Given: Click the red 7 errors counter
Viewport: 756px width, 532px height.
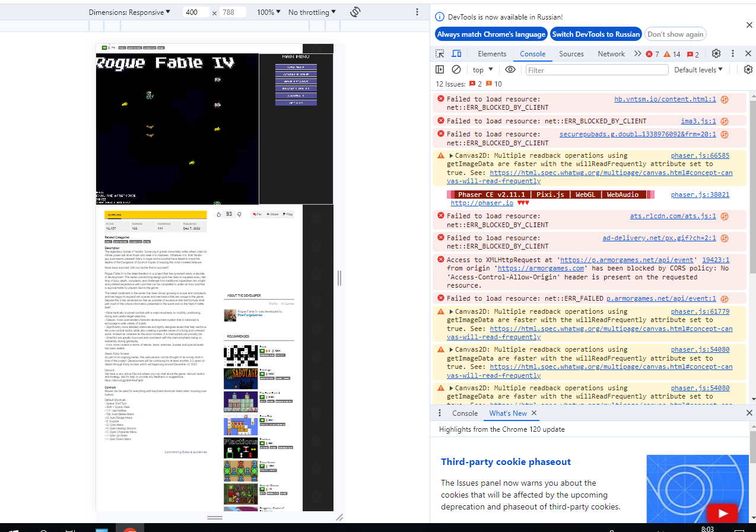Looking at the screenshot, I should coord(652,54).
